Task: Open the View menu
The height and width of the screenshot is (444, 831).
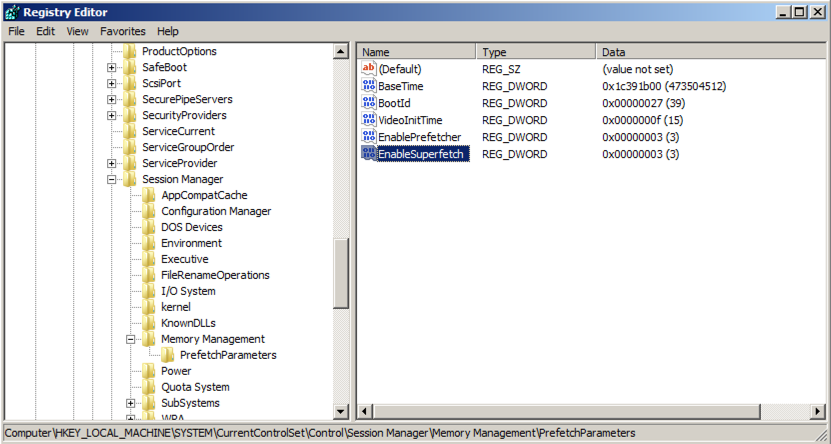Action: coord(77,31)
